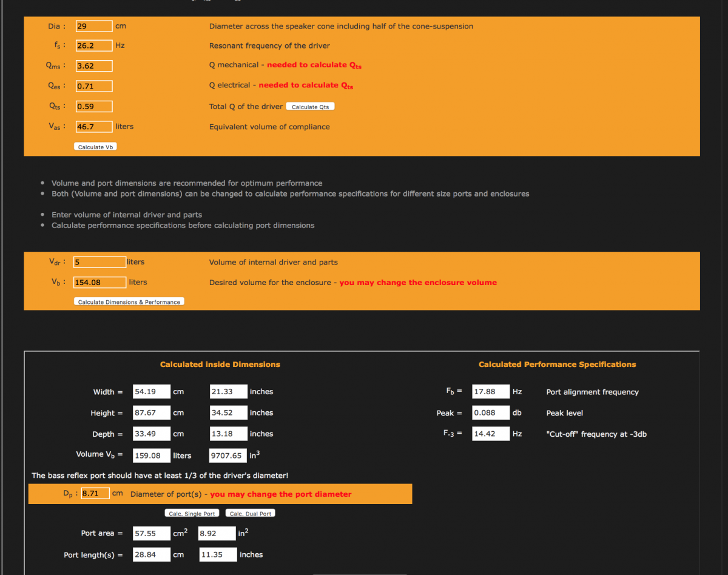Viewport: 728px width, 575px height.
Task: Select the Port length cm field
Action: coord(152,555)
